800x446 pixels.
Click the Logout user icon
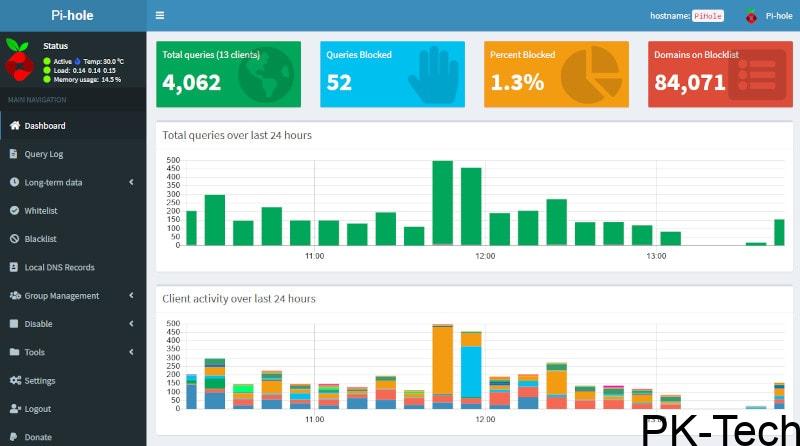point(15,409)
